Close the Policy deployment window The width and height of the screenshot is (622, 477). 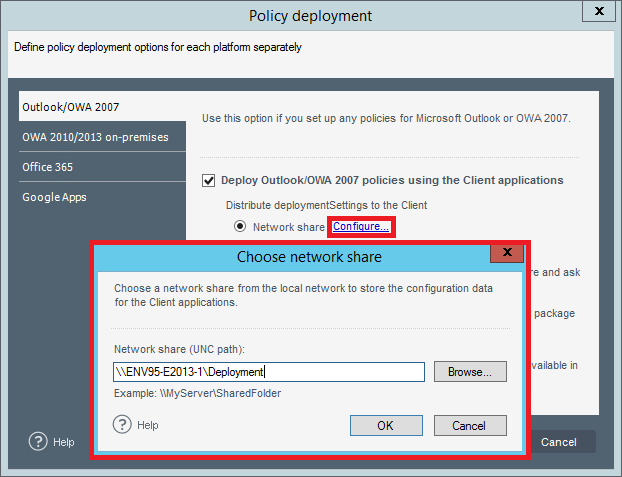pyautogui.click(x=599, y=11)
